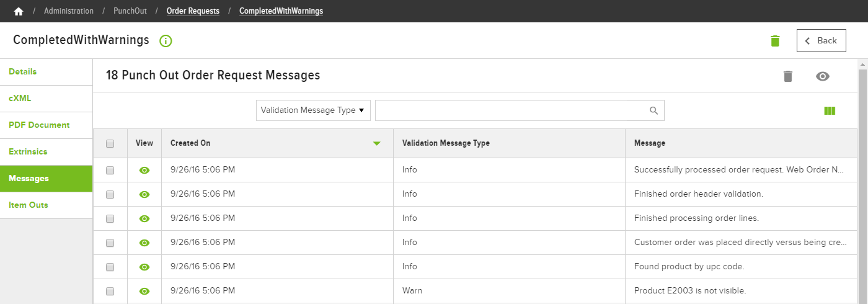View the 'Finished processing order lines' message
This screenshot has width=868, height=304.
coord(144,218)
